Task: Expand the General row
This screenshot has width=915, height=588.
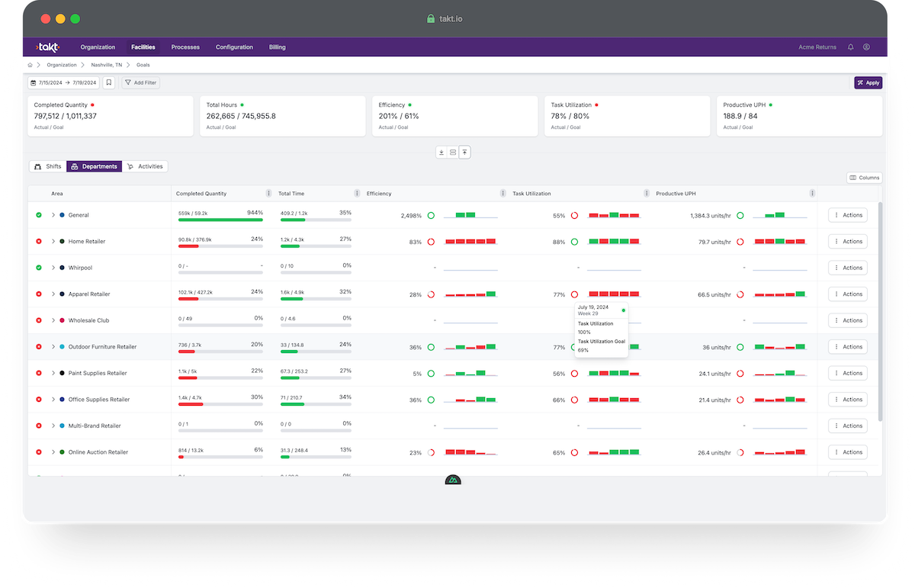Action: (x=53, y=215)
